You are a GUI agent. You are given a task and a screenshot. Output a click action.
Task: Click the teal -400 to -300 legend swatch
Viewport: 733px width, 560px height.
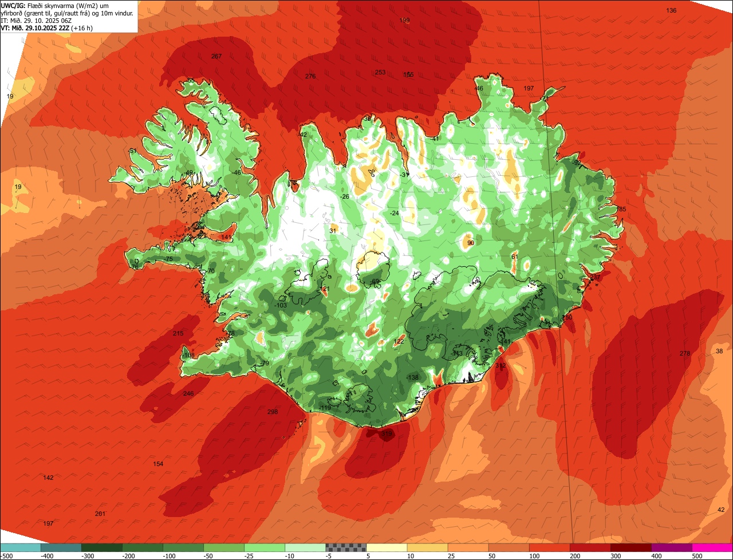coord(61,547)
